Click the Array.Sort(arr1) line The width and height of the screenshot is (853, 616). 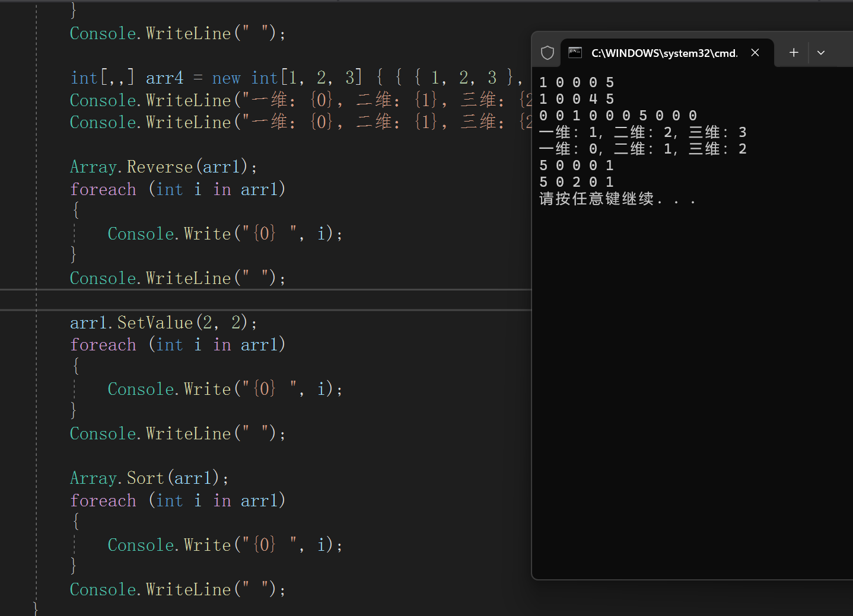pyautogui.click(x=149, y=478)
